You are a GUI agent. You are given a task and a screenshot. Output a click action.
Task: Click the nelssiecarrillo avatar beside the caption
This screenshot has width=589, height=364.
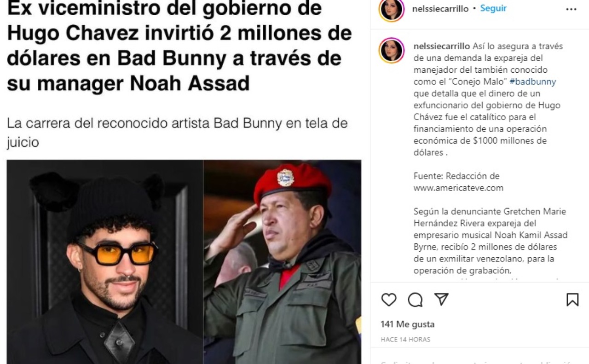391,51
